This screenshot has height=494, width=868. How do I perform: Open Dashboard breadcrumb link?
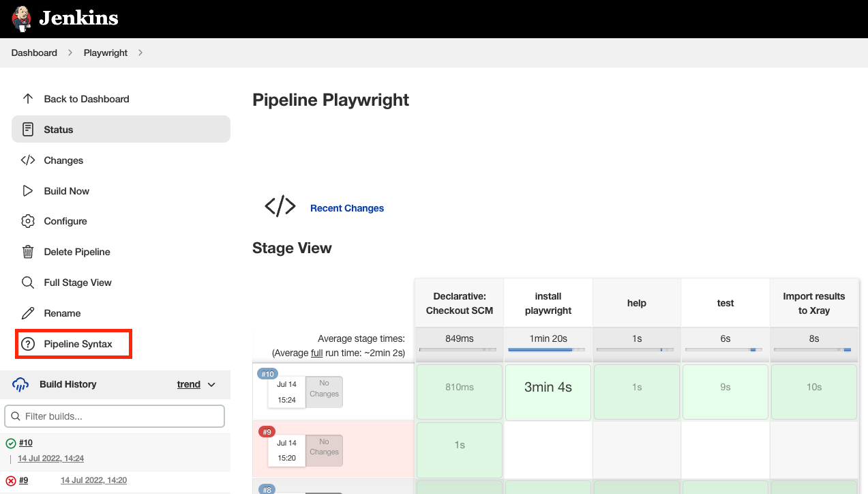pyautogui.click(x=34, y=53)
